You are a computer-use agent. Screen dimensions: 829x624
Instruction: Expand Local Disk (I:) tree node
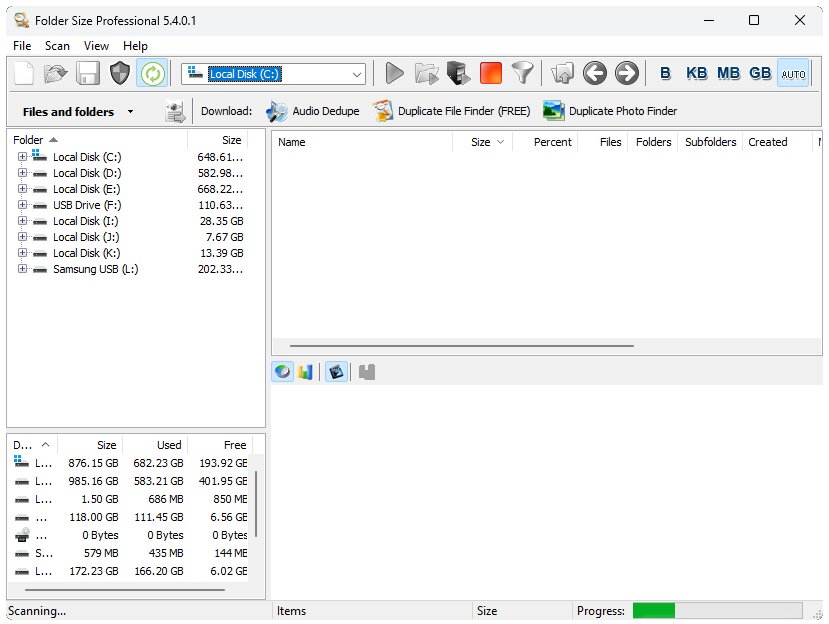pos(22,221)
